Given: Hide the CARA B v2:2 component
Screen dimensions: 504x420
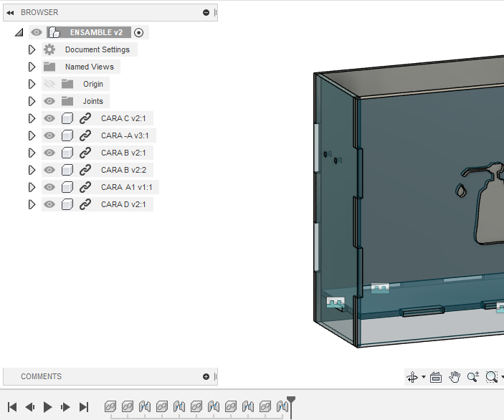Looking at the screenshot, I should click(49, 170).
